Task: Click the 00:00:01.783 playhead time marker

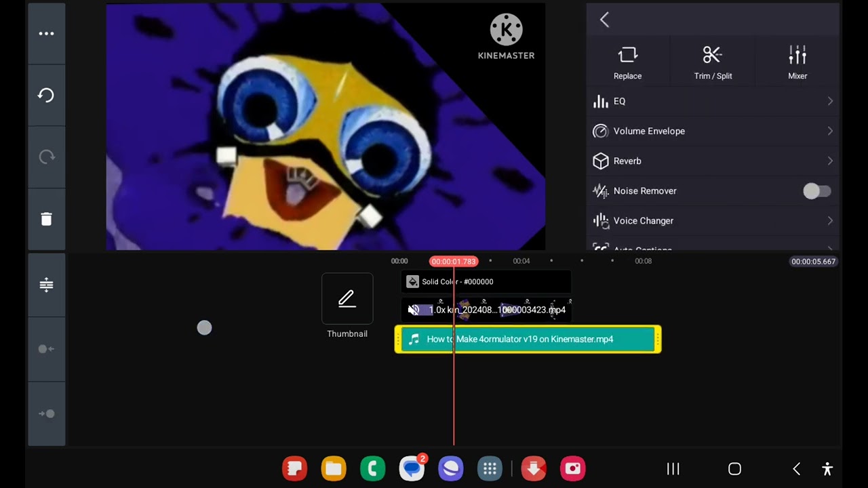Action: point(454,262)
